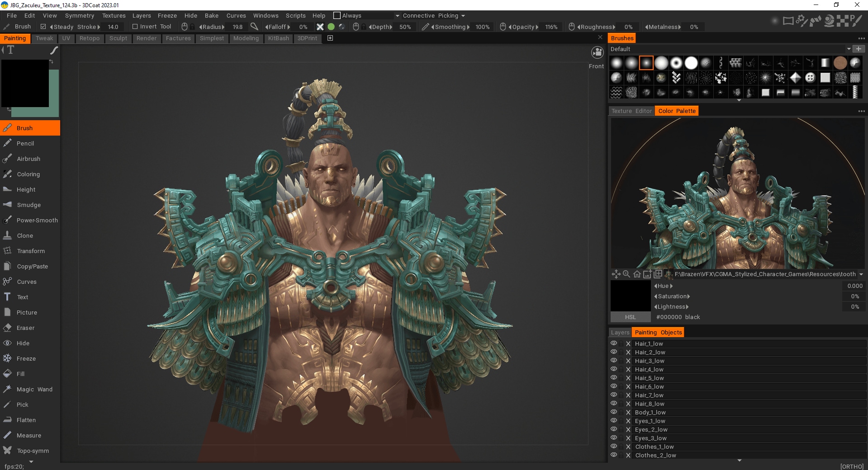The width and height of the screenshot is (868, 470).
Task: Open the Texture Editor panel tab
Action: tap(631, 111)
